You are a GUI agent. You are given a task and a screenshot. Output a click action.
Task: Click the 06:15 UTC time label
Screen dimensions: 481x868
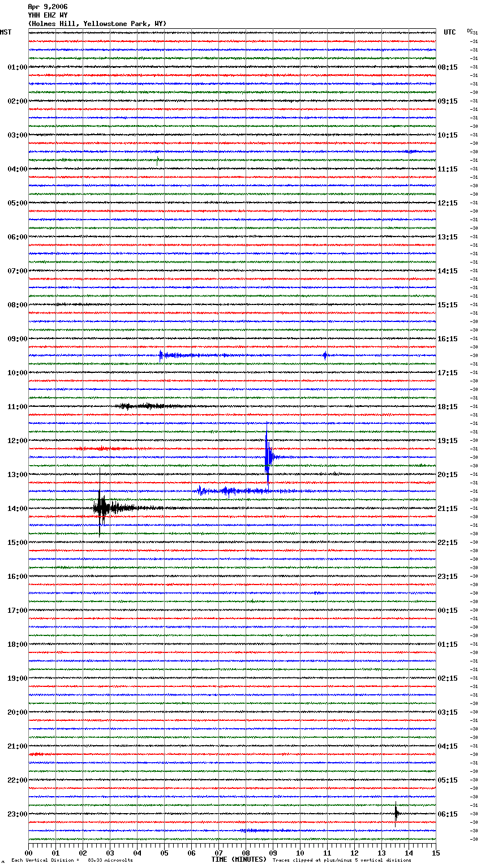(448, 814)
